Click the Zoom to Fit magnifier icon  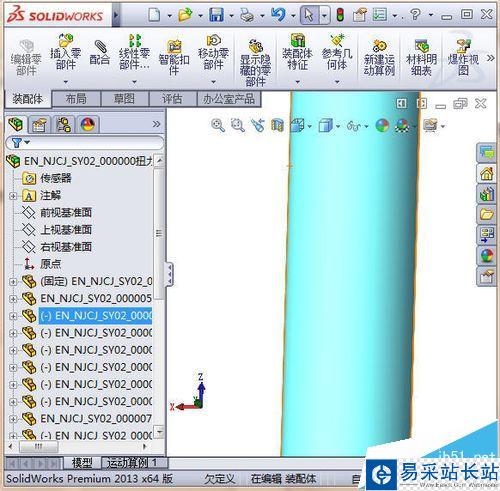tap(218, 126)
